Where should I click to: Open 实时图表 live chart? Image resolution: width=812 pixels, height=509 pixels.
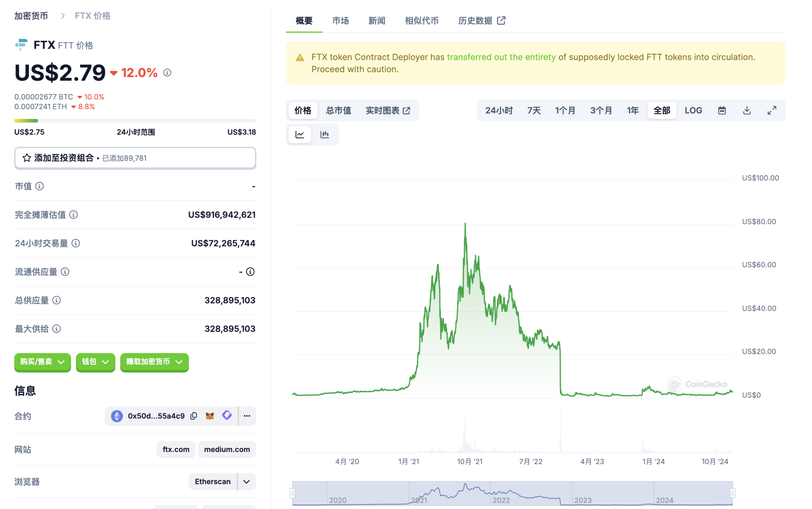388,110
